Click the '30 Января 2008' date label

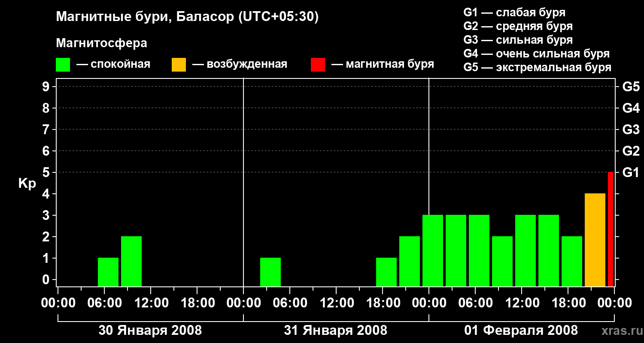pyautogui.click(x=150, y=331)
